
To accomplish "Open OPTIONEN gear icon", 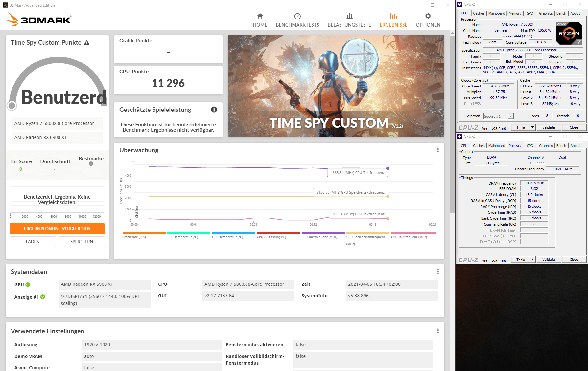I will 428,16.
